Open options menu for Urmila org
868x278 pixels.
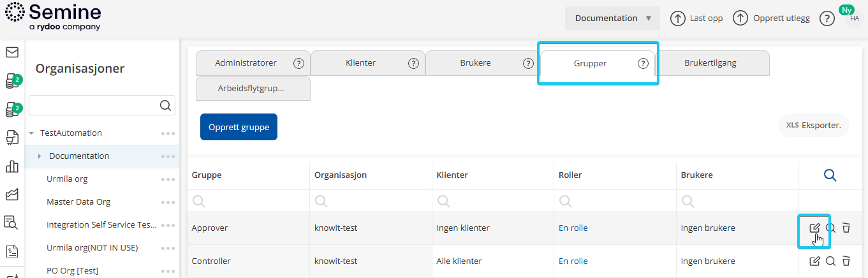point(168,179)
